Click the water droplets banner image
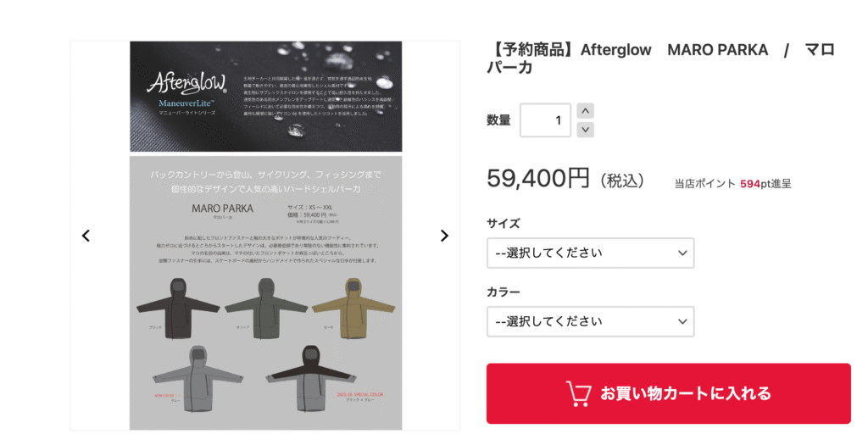 pos(266,97)
